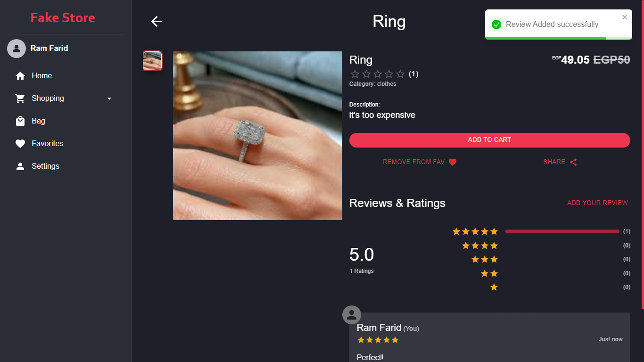Expand the Shopping dropdown arrow
The image size is (644, 362).
[x=109, y=99]
